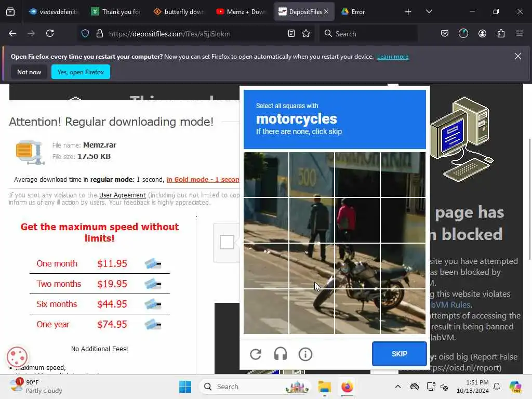Bookmark this page with the star

pos(306,34)
